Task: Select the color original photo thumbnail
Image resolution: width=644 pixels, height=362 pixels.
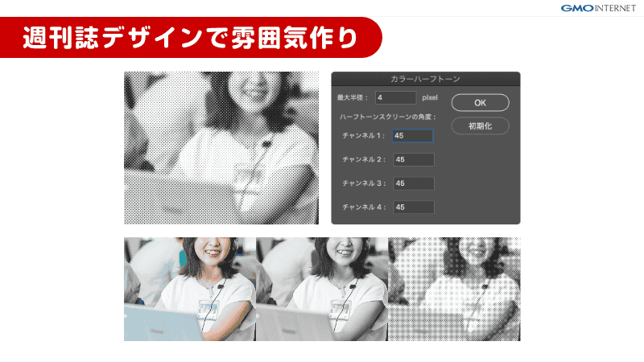Action: point(190,289)
